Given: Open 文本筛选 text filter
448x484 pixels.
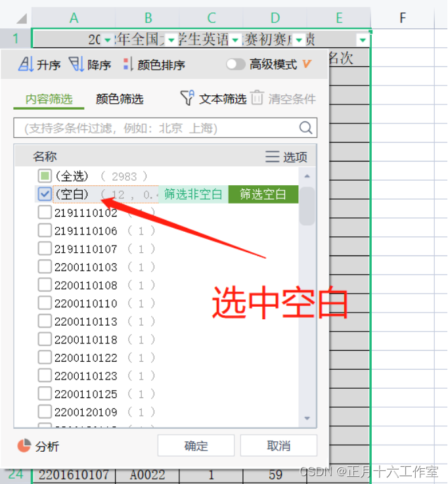Looking at the screenshot, I should [x=213, y=99].
